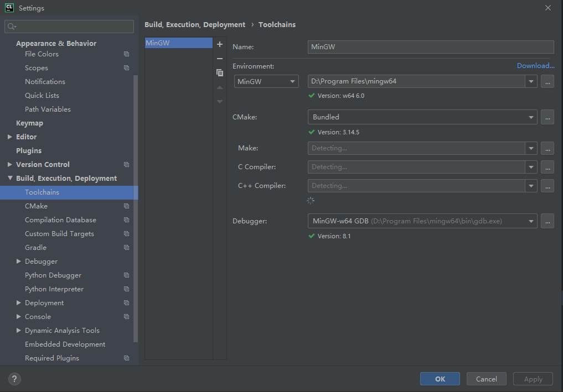Click the settings tree scrollbar
Image resolution: width=563 pixels, height=392 pixels.
(136, 208)
